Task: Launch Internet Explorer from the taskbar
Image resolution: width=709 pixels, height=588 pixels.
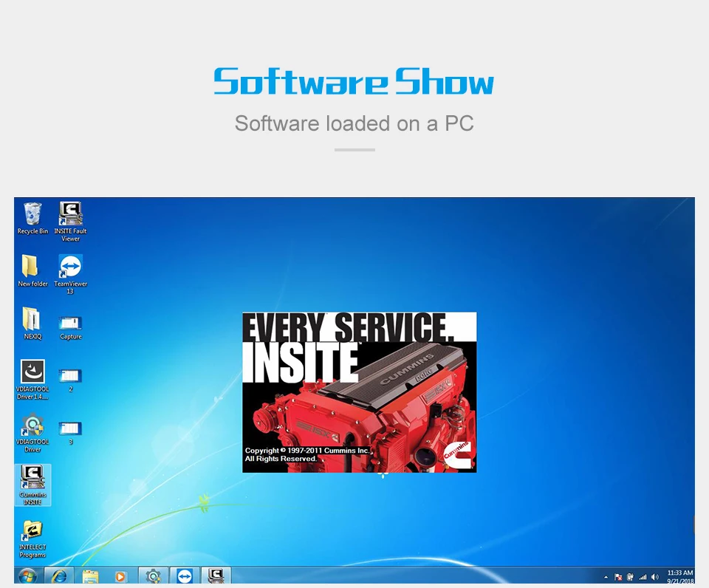Action: pos(59,576)
